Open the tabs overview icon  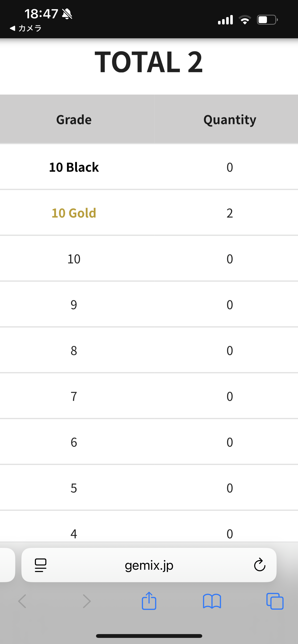pos(275,601)
